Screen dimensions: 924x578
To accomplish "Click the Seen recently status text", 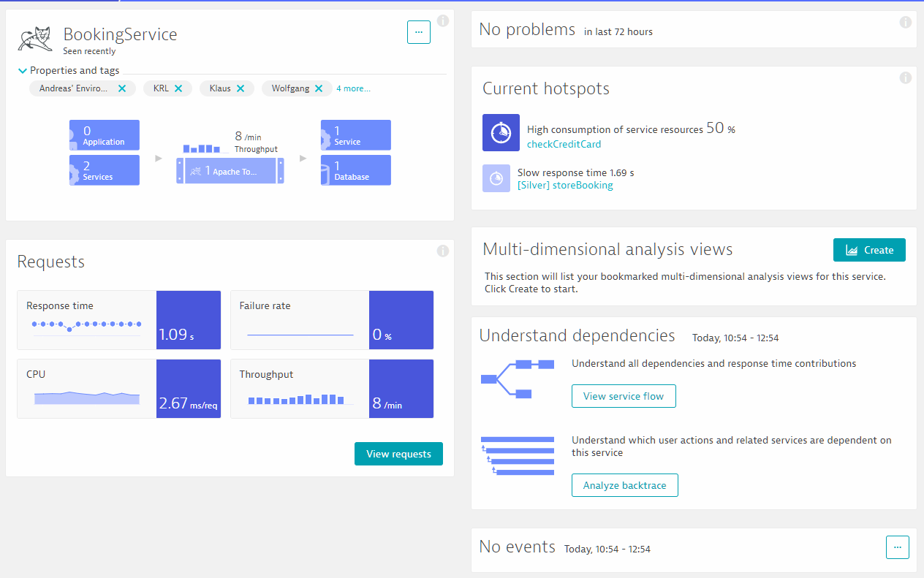I will tap(89, 51).
